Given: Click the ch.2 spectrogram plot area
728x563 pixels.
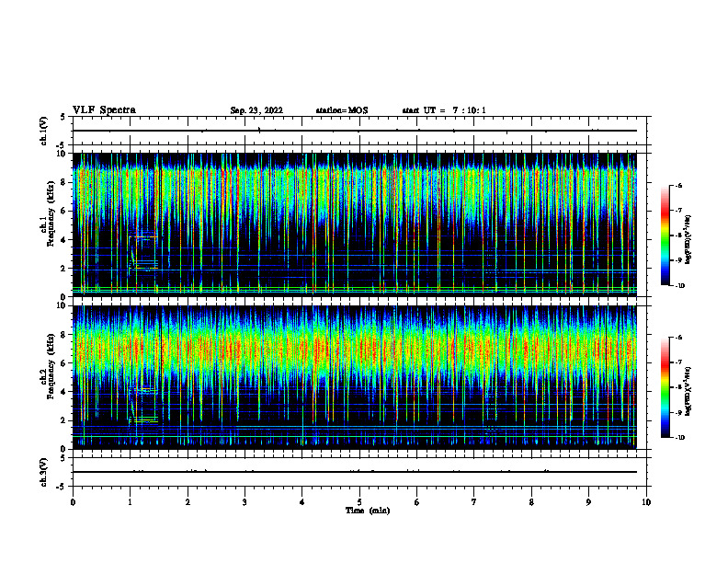Looking at the screenshot, I should [355, 377].
